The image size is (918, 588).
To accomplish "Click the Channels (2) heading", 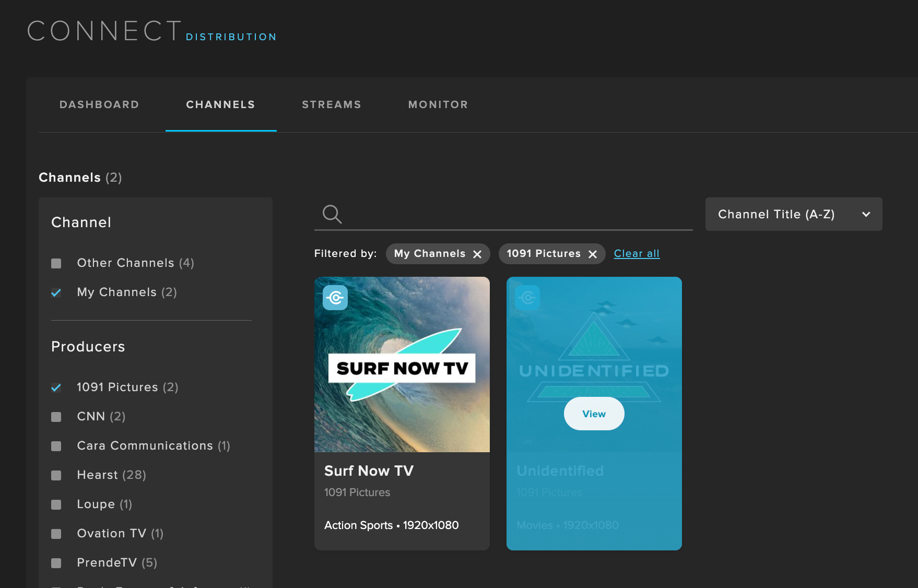I will (80, 178).
